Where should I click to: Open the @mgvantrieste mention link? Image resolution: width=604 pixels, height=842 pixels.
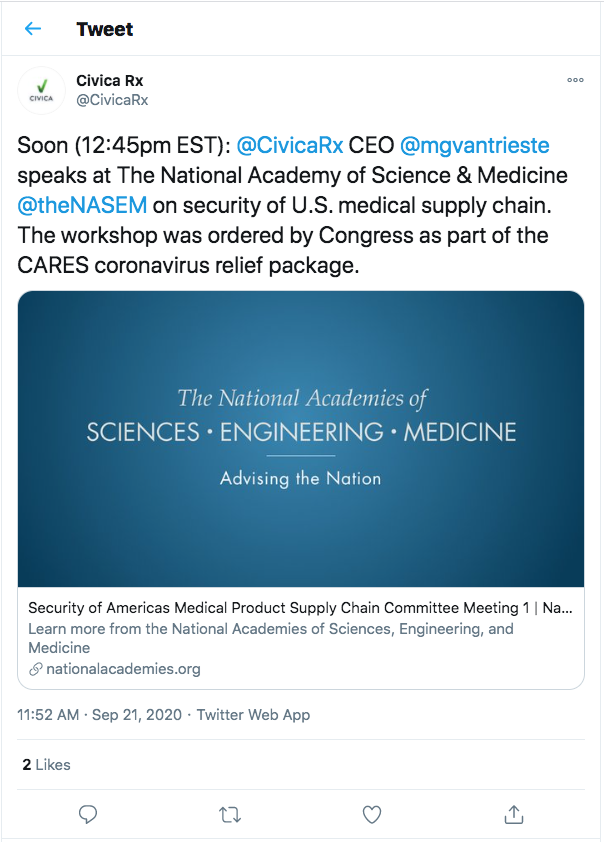475,145
